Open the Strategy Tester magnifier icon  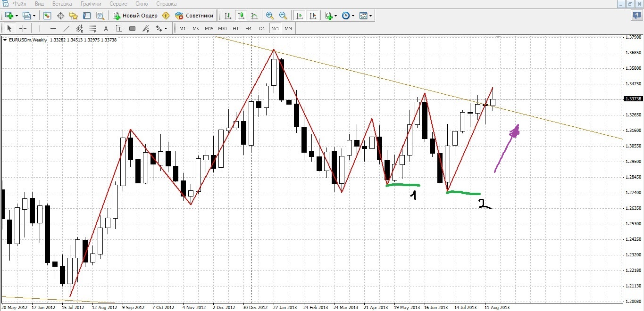click(100, 16)
